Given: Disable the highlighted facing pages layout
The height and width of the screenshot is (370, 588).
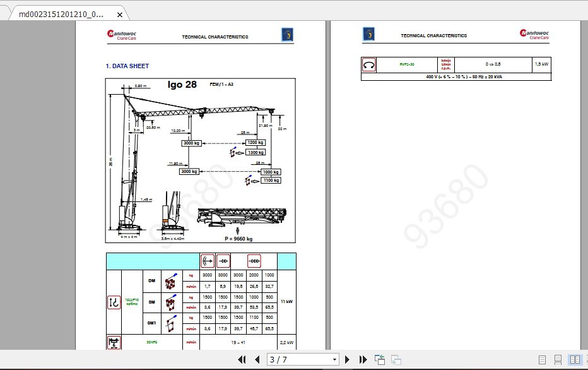Looking at the screenshot, I should pyautogui.click(x=575, y=359).
